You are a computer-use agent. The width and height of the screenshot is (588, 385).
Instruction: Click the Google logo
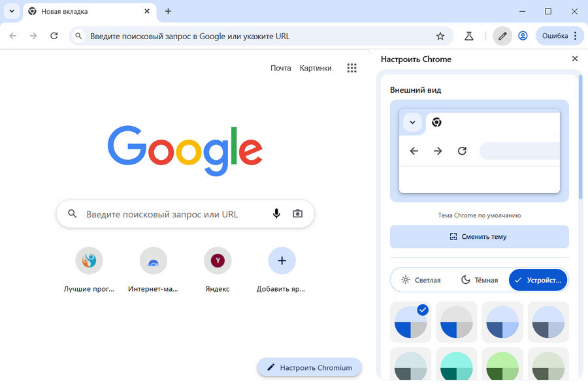coord(185,151)
